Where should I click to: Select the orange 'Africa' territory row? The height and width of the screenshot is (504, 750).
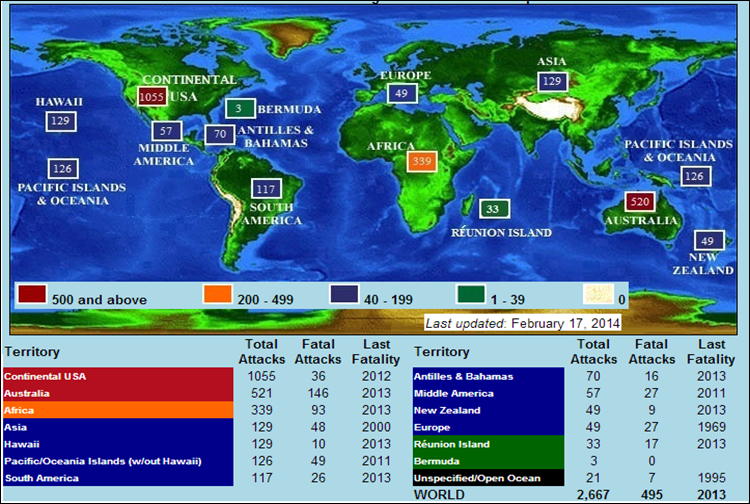pos(118,410)
